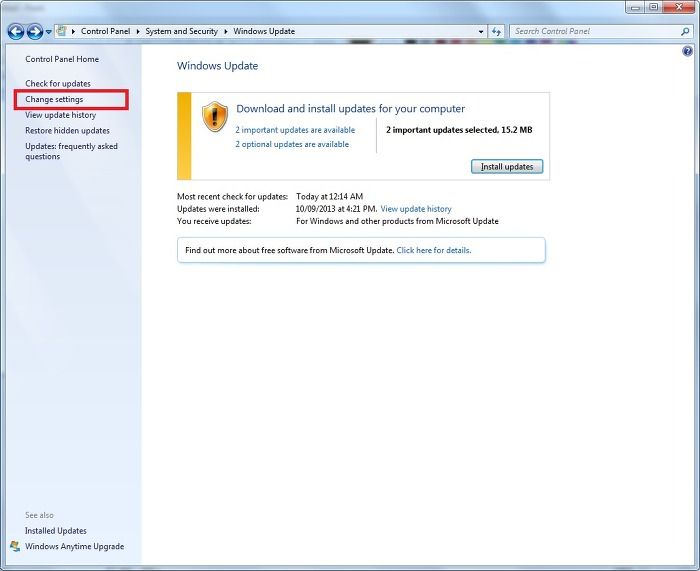Click '2 important updates selected, 15.2 MB' text
700x571 pixels.
459,130
